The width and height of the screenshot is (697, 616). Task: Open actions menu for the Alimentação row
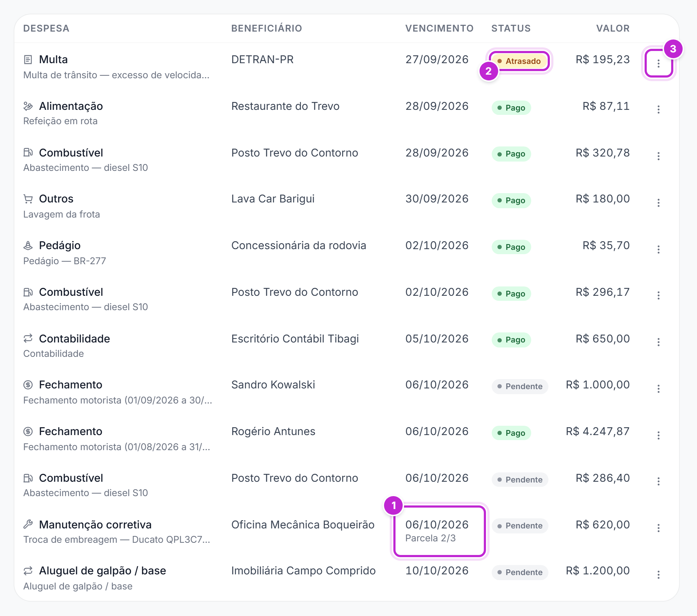(658, 109)
